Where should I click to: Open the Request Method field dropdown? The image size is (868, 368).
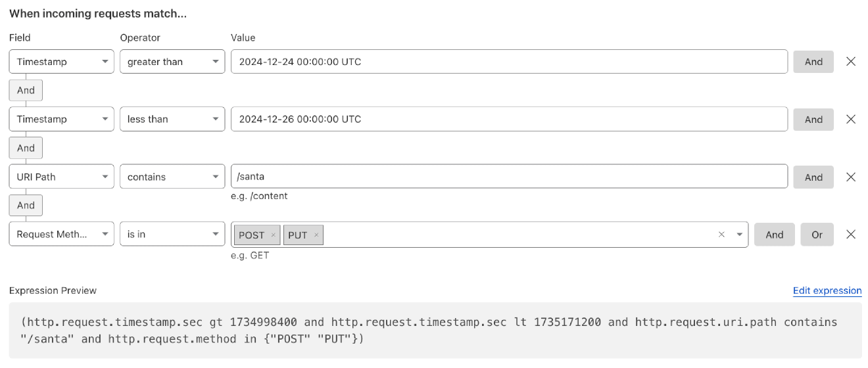(x=62, y=235)
